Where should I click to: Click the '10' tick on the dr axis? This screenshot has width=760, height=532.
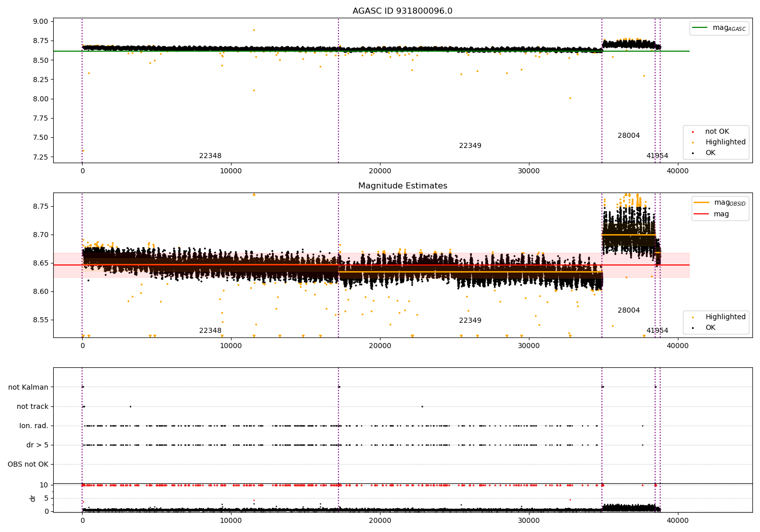pyautogui.click(x=44, y=485)
